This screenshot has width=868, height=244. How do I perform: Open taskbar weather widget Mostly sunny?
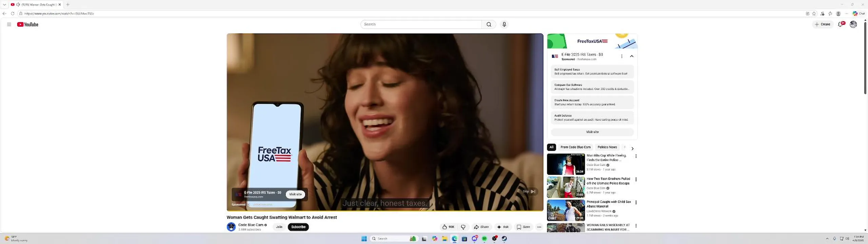tap(16, 239)
